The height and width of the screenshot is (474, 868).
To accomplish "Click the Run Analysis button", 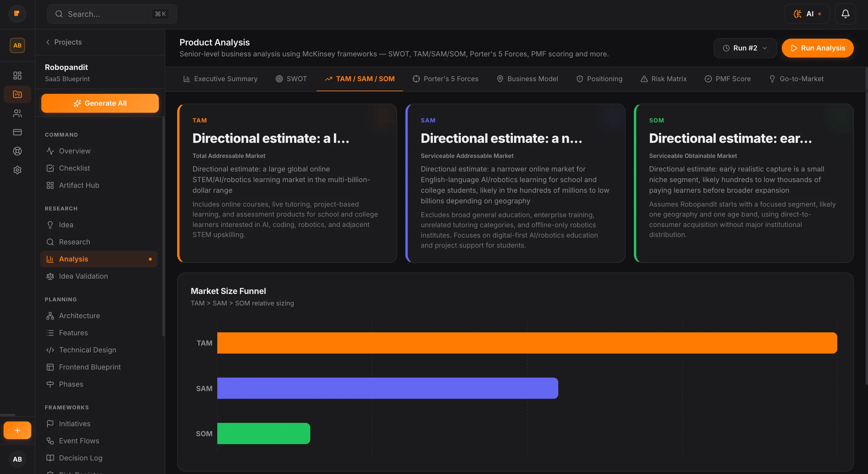I will click(818, 48).
